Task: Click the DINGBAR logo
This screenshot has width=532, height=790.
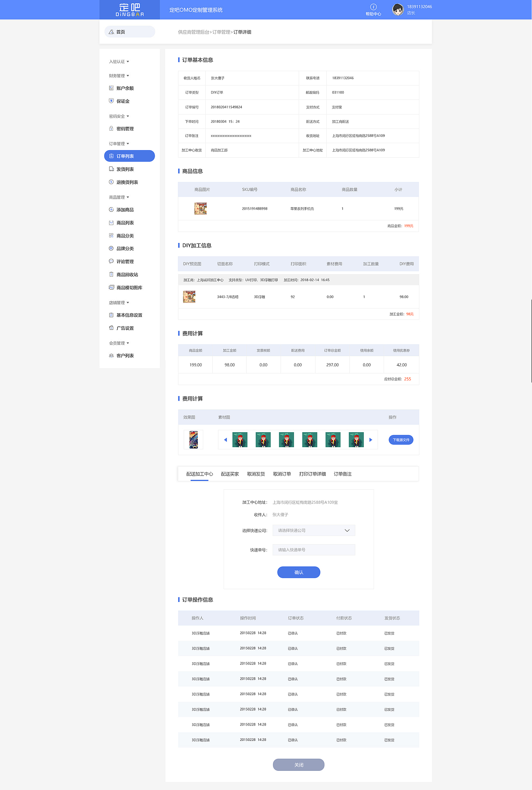Action: coord(130,10)
